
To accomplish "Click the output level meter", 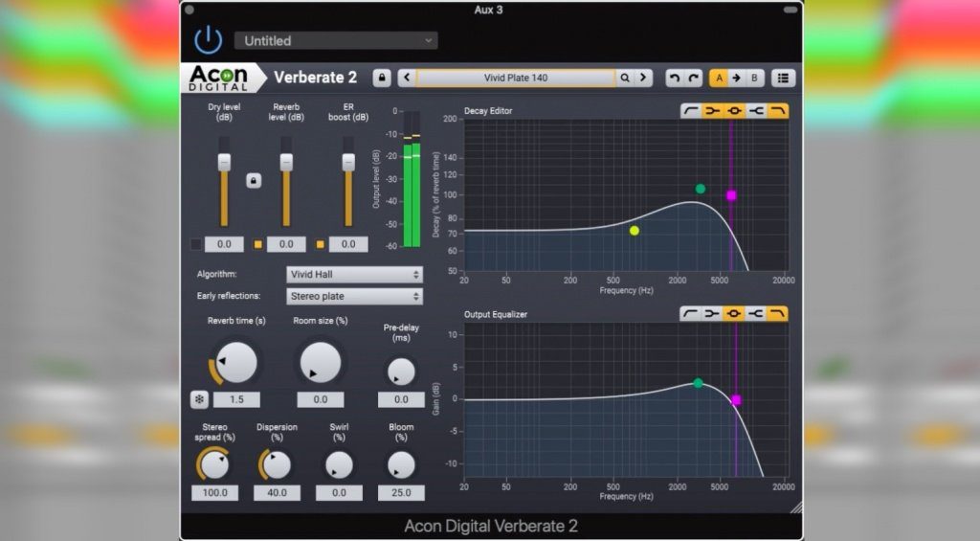I will coord(412,179).
